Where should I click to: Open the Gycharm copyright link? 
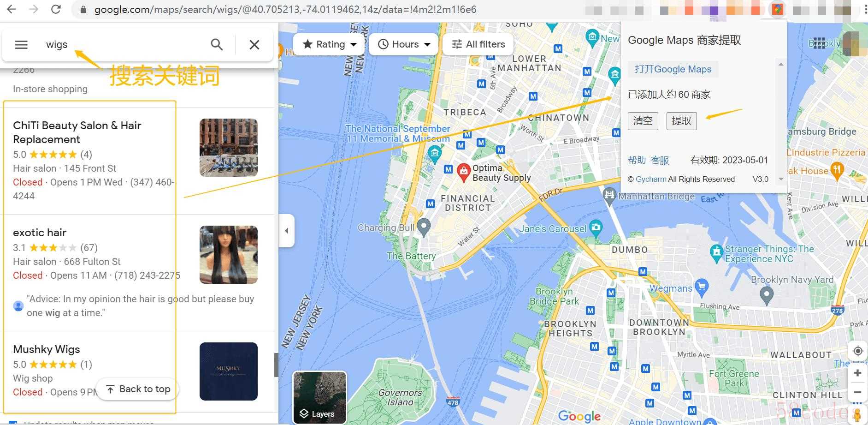point(651,179)
